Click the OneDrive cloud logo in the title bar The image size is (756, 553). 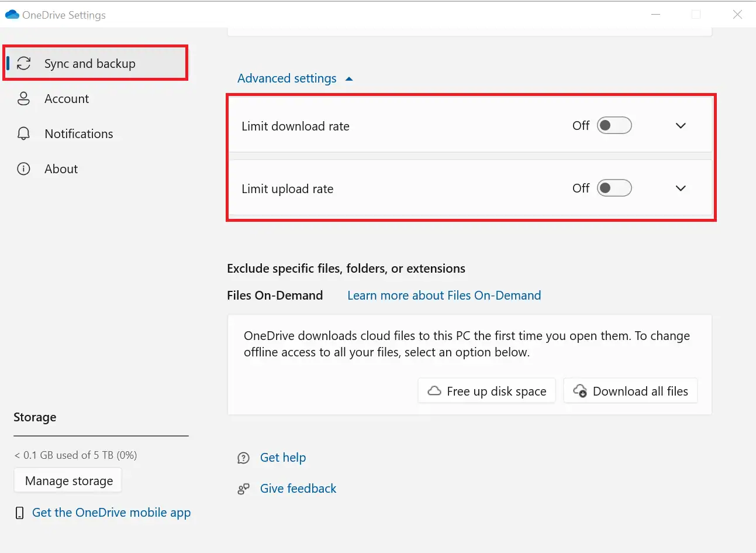pyautogui.click(x=12, y=14)
